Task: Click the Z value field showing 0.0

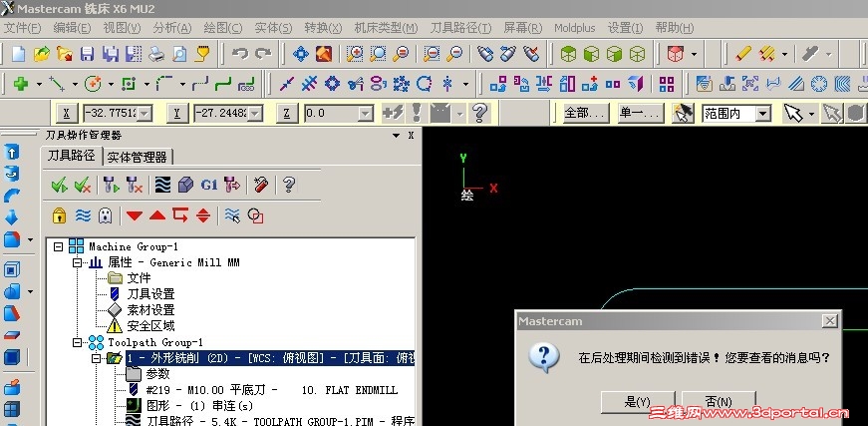Action: [x=331, y=114]
